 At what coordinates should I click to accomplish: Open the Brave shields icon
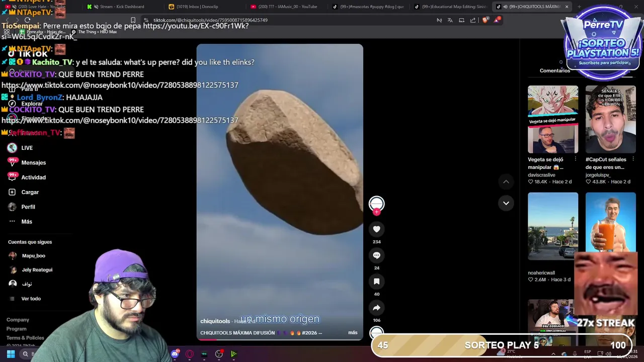click(x=485, y=20)
